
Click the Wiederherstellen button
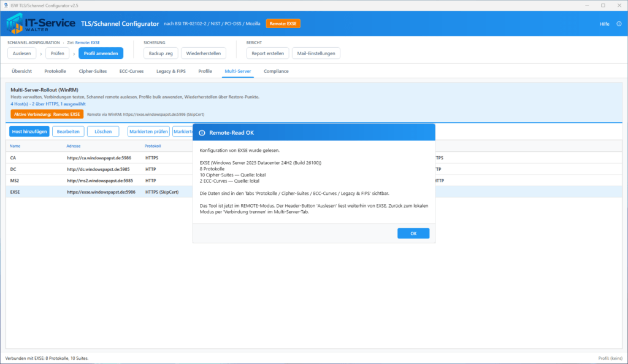(204, 53)
